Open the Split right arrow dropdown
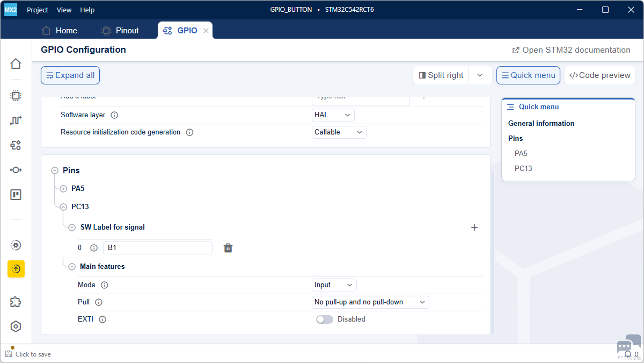 [480, 75]
